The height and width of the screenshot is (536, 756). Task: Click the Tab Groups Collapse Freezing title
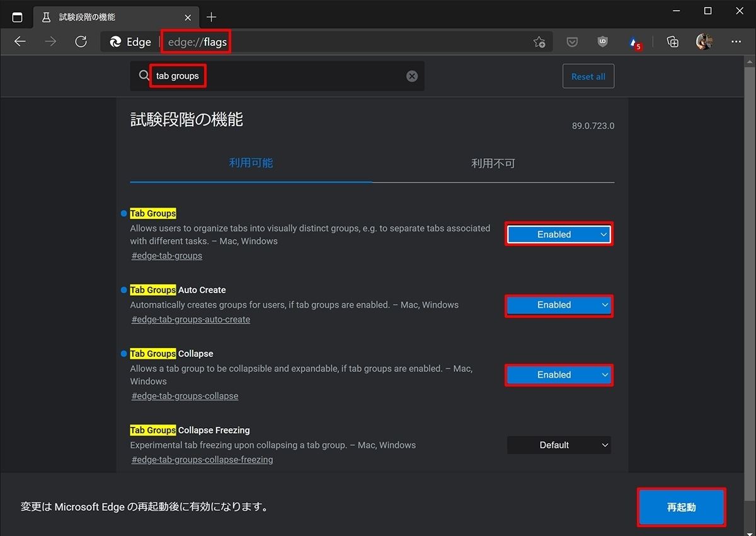[190, 430]
